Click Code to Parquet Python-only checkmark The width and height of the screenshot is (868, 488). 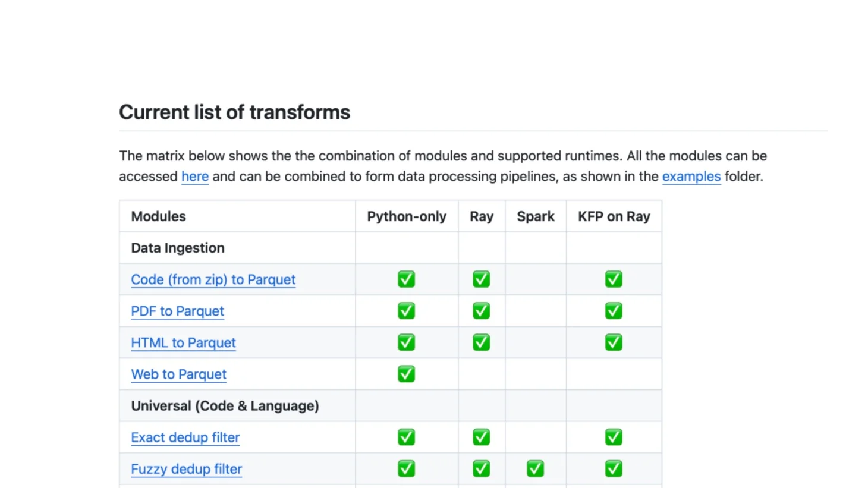coord(406,279)
